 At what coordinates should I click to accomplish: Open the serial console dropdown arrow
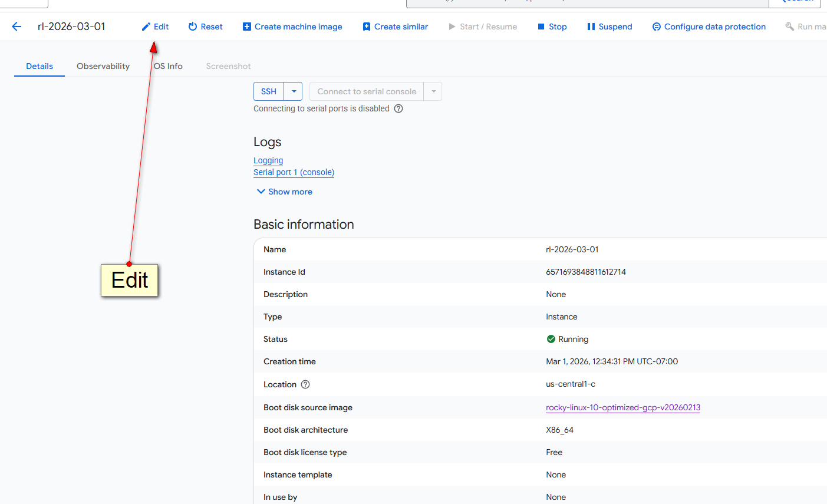[433, 91]
